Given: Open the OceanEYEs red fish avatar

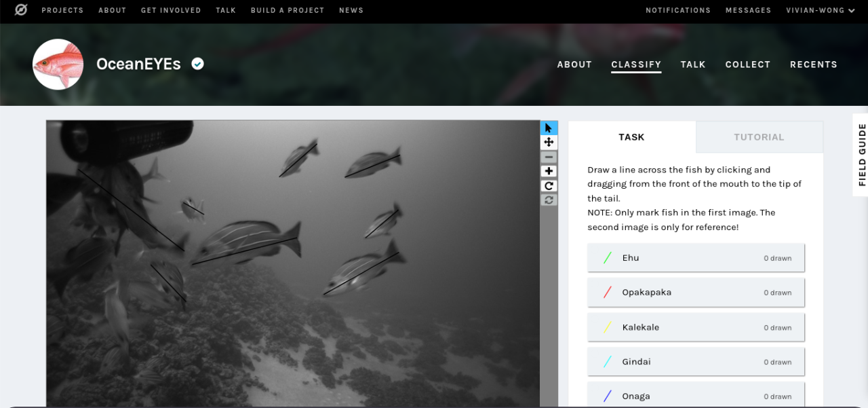Looking at the screenshot, I should [x=58, y=64].
